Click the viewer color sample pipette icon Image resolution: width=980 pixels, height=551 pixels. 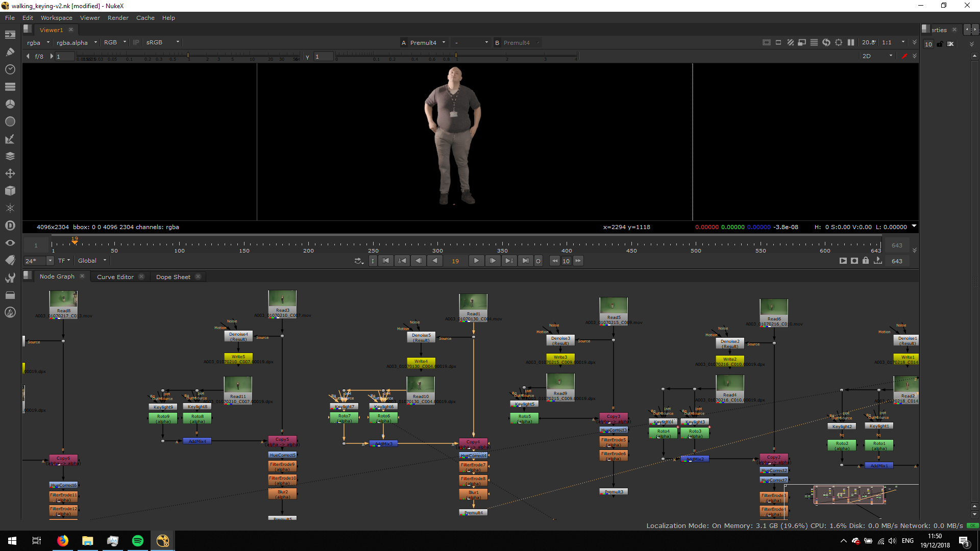tap(904, 56)
